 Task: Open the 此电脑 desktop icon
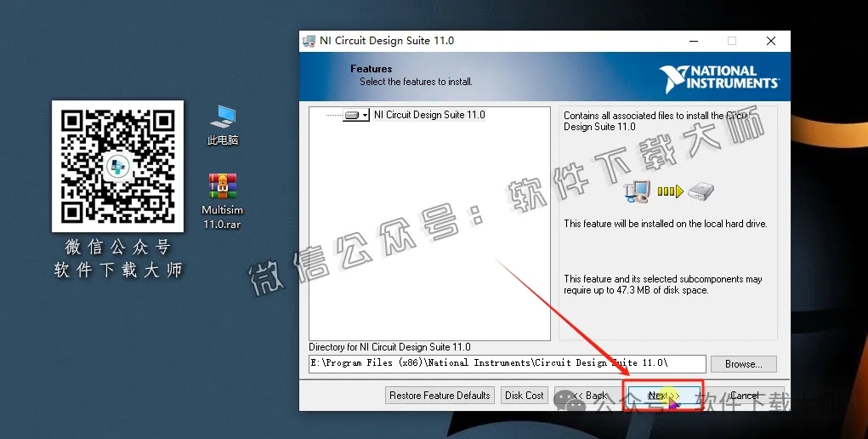coord(223,125)
